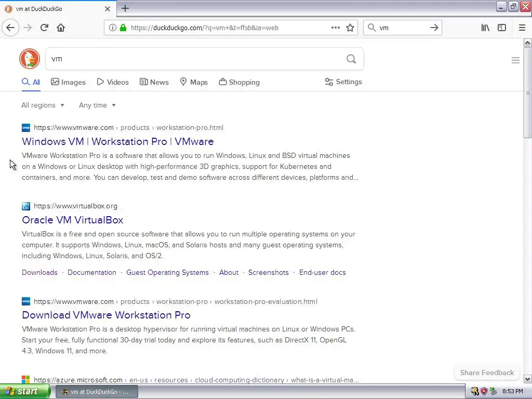The width and height of the screenshot is (532, 399).
Task: Click the first system tray icon
Action: (x=475, y=392)
